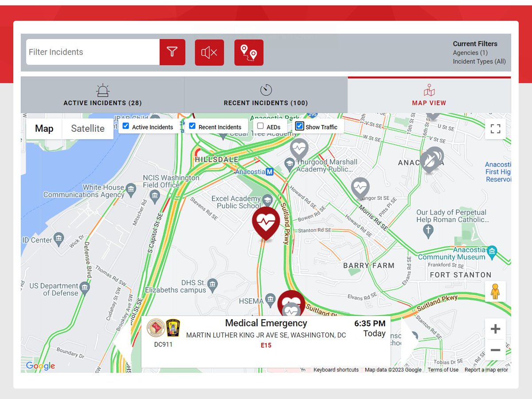Click the ID Center map pin
This screenshot has height=399, width=532.
(x=59, y=239)
